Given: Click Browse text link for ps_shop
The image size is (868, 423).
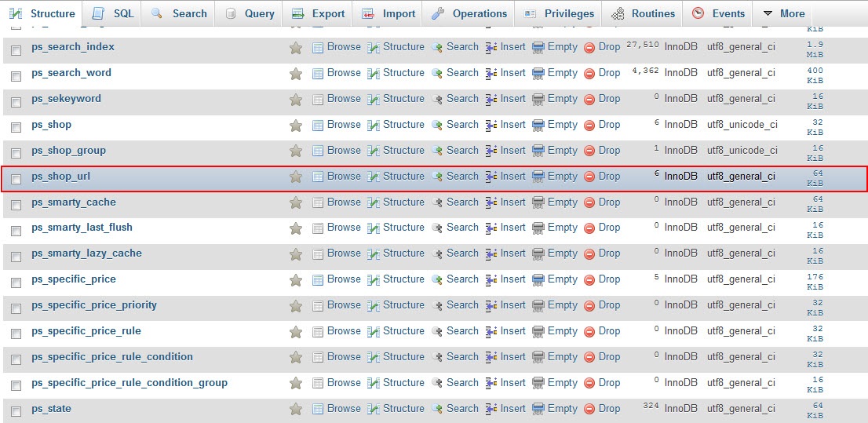Looking at the screenshot, I should [x=344, y=125].
